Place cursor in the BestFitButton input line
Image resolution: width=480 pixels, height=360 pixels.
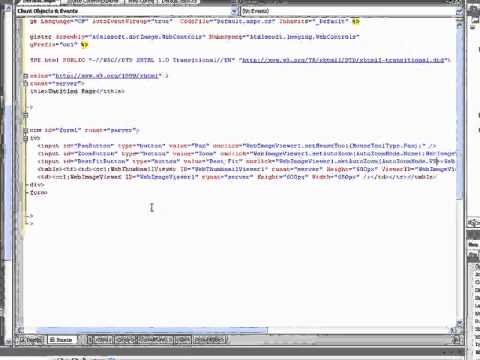[247, 161]
